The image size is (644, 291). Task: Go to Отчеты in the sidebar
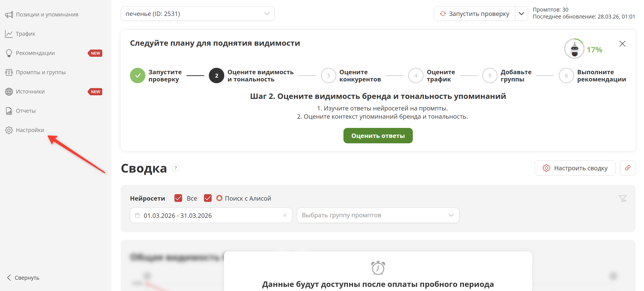click(x=26, y=111)
